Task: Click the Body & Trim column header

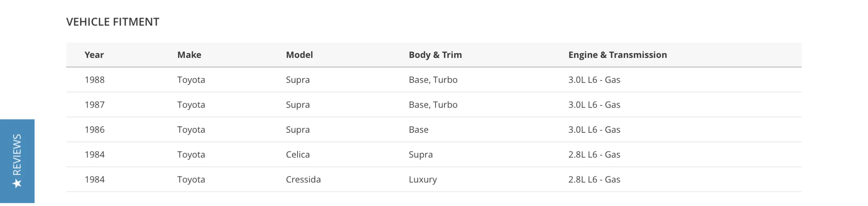Action: pyautogui.click(x=435, y=55)
